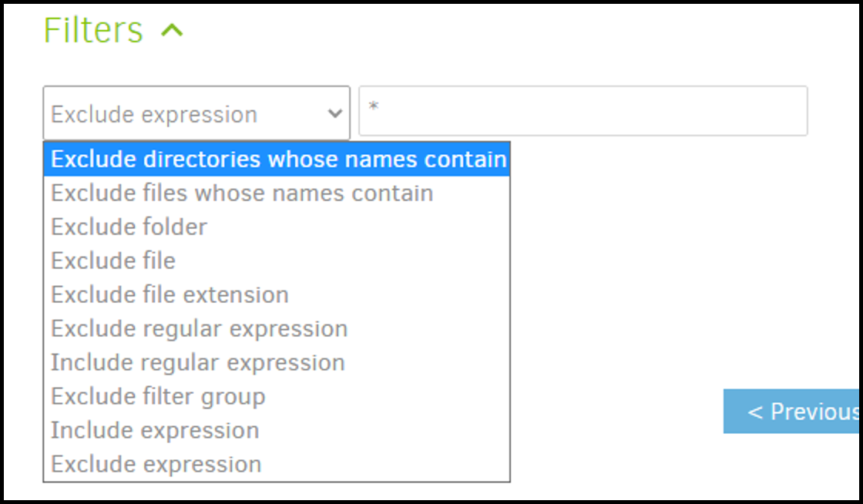863x504 pixels.
Task: Click the green Filters heading text
Action: [x=93, y=31]
